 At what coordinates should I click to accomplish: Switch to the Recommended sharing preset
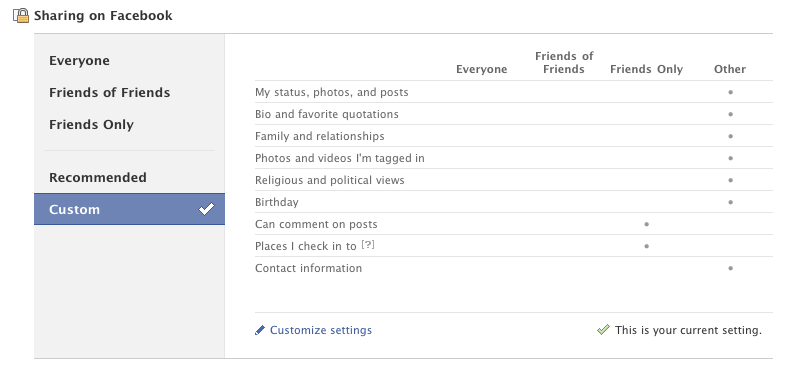pyautogui.click(x=98, y=178)
